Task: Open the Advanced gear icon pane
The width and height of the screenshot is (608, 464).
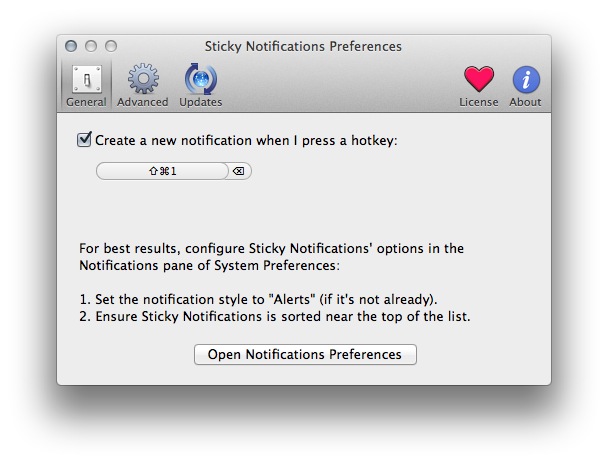Action: point(143,79)
